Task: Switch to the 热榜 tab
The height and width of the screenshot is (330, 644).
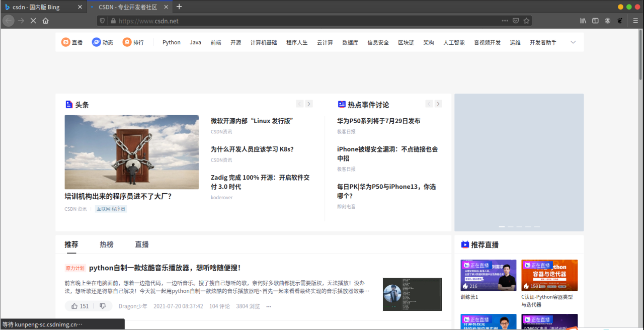Action: pyautogui.click(x=106, y=244)
